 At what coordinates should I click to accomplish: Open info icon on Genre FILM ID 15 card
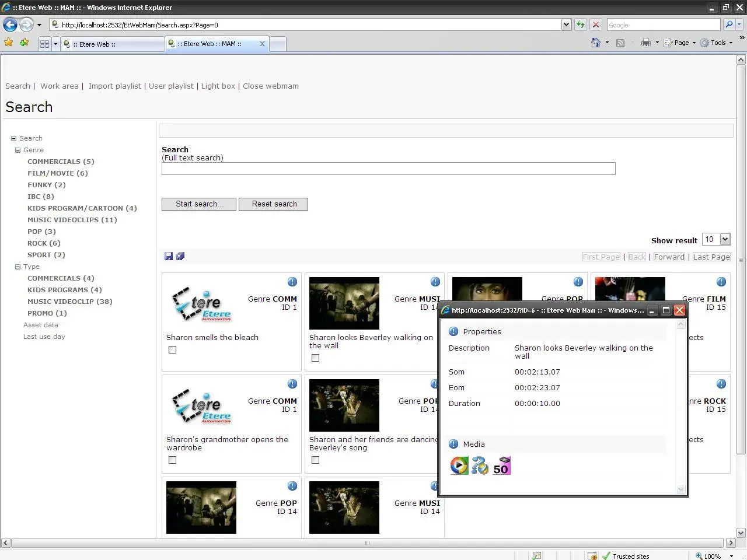pyautogui.click(x=721, y=282)
